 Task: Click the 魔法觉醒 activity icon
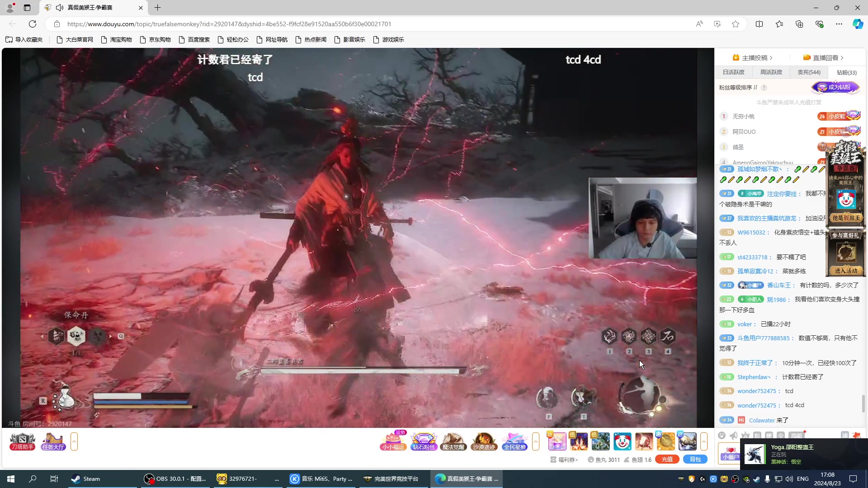coord(453,441)
